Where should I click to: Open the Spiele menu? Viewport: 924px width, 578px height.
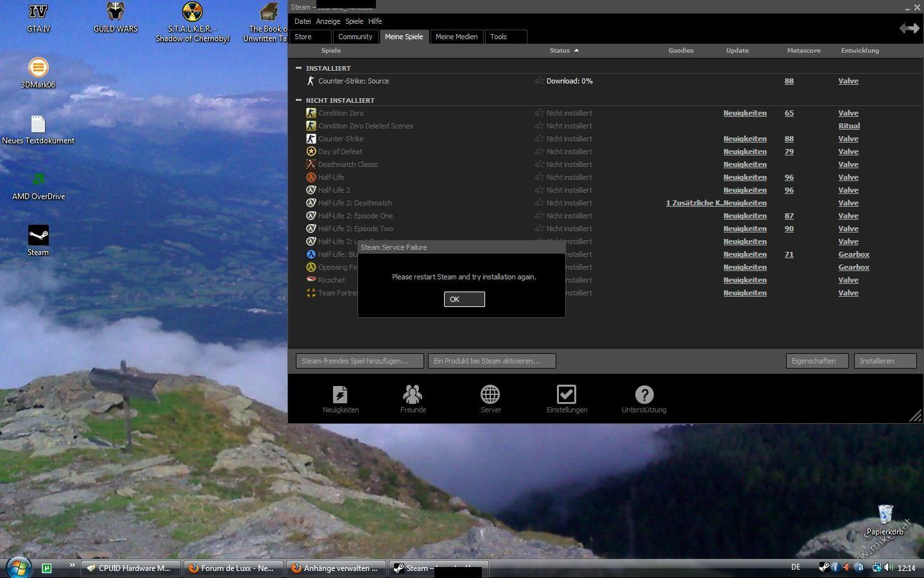[354, 21]
